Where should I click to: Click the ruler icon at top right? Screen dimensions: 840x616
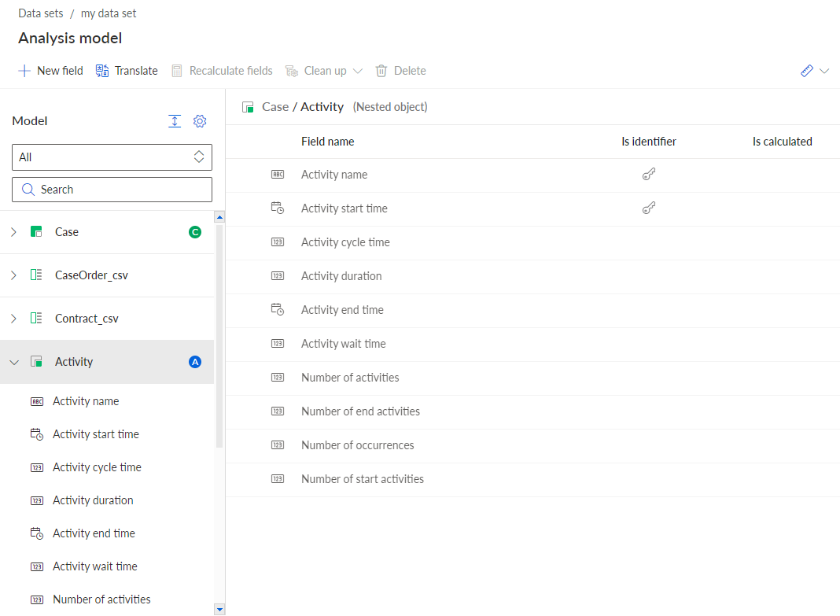coord(807,71)
